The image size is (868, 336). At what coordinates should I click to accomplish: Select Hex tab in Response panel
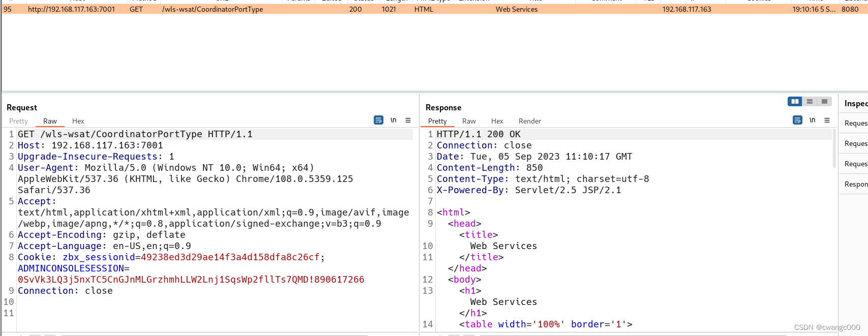(497, 121)
